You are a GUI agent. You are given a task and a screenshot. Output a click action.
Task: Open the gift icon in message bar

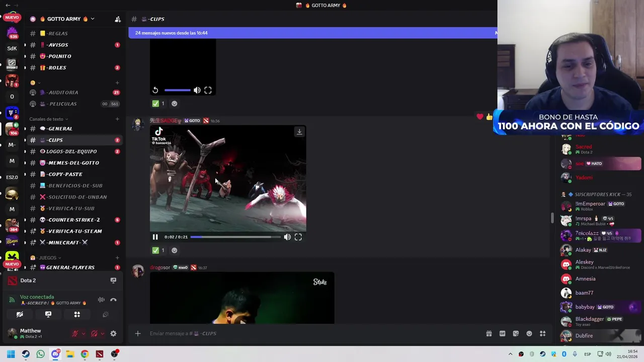[489, 333]
